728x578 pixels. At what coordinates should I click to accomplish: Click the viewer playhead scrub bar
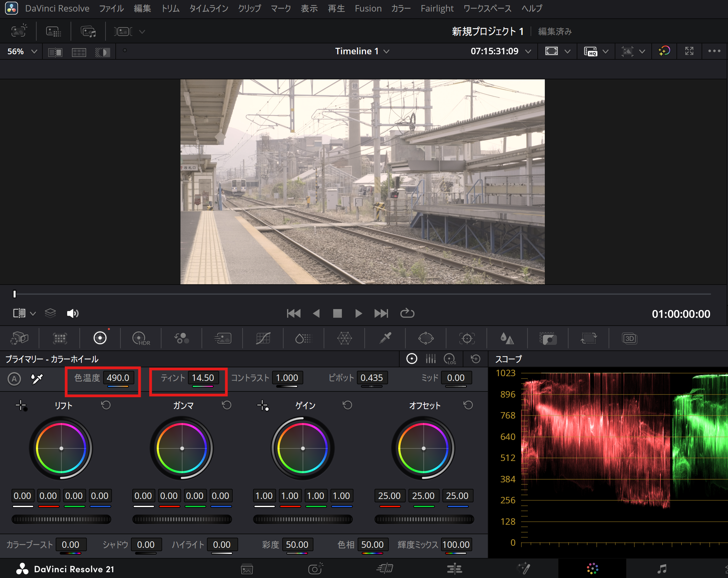tap(362, 294)
